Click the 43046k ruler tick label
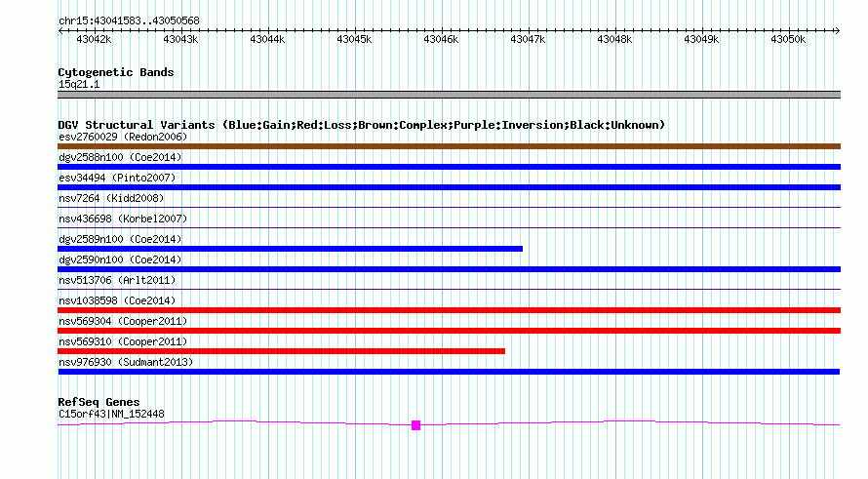Viewport: 868px width, 479px height. click(x=441, y=39)
